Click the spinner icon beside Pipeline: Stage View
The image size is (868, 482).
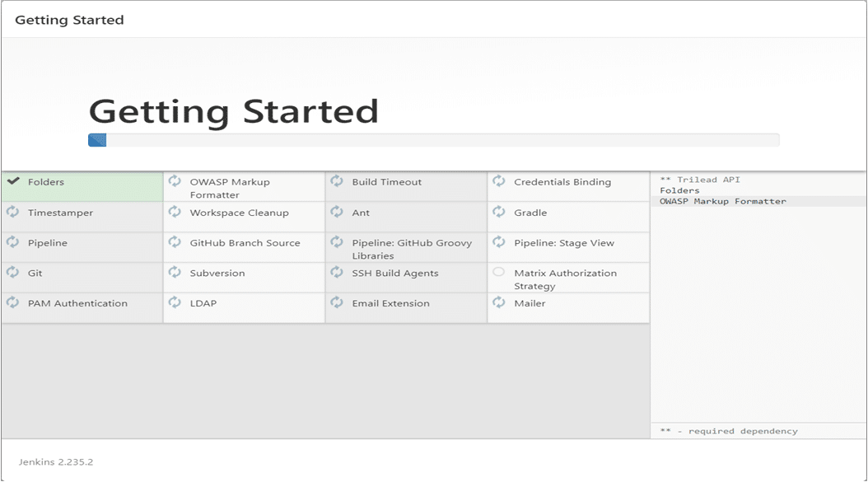(x=499, y=242)
